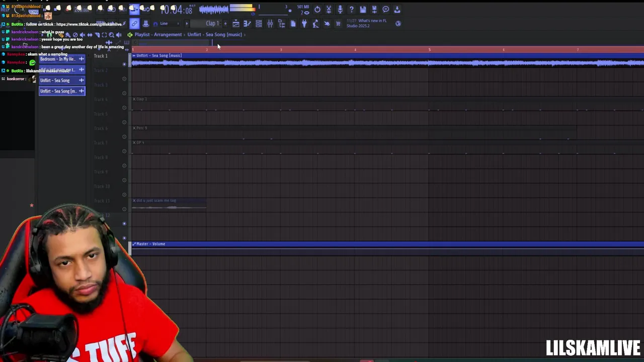This screenshot has width=644, height=362.
Task: Select Track 1 header label
Action: (101, 56)
